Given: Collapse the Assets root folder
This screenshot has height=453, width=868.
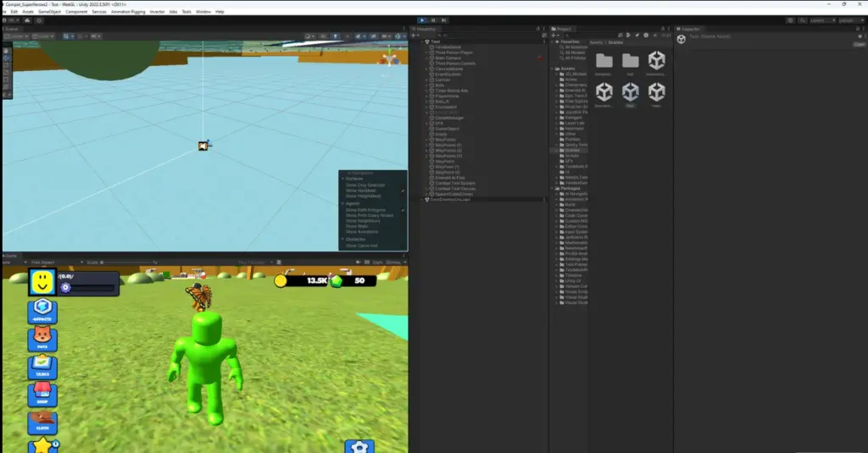Looking at the screenshot, I should click(553, 69).
